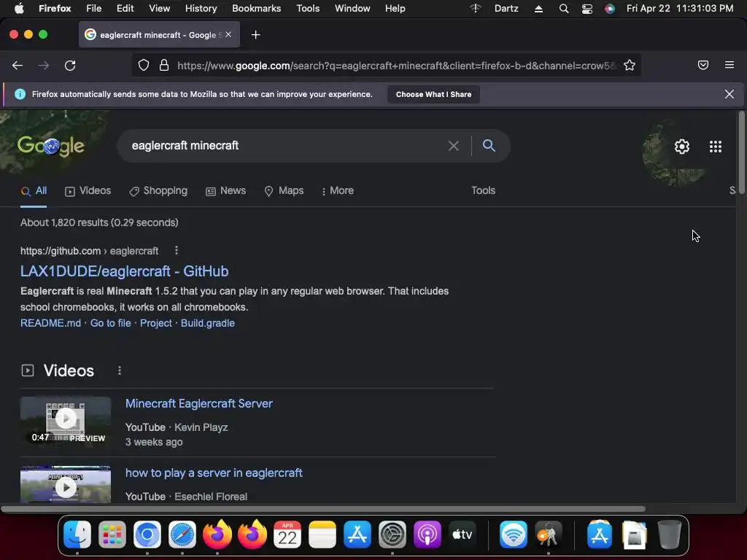Screen dimensions: 747x560
Task: Open the Build.gradle sitelink
Action: (x=208, y=323)
